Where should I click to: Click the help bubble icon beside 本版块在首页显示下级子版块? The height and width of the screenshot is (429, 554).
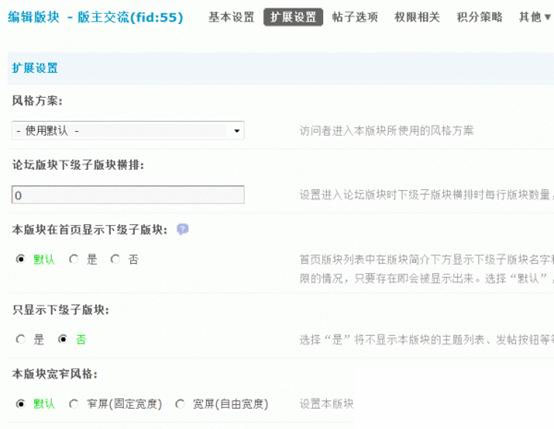click(x=182, y=230)
